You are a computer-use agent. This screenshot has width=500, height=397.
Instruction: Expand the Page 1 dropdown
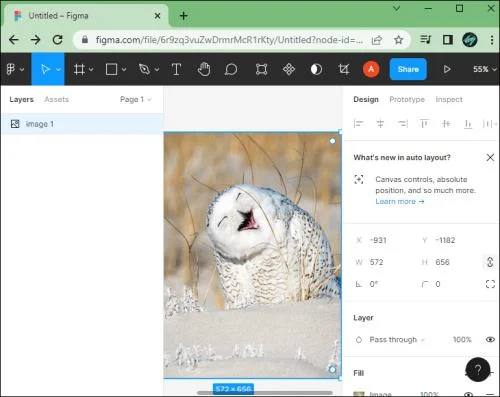point(136,99)
